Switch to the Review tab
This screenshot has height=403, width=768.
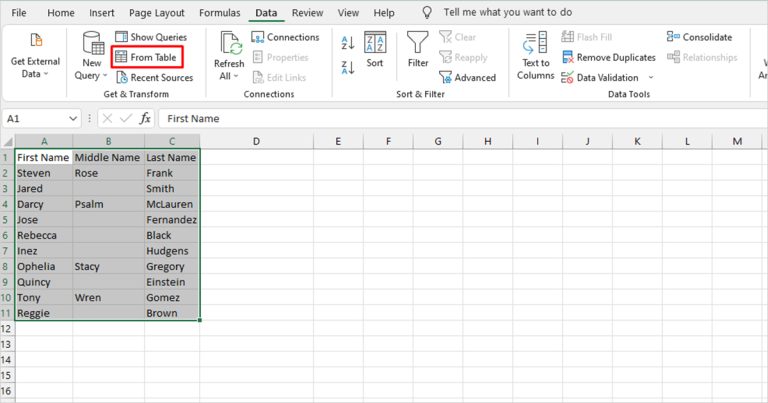coord(307,13)
